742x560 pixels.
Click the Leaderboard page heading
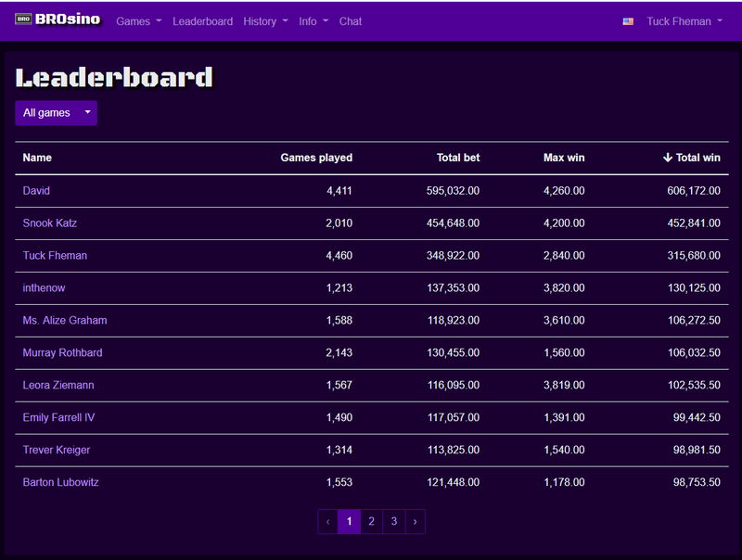click(114, 78)
